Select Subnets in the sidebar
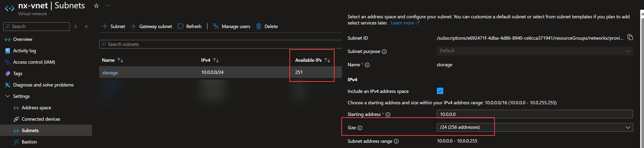This screenshot has width=644, height=148. 46,130
